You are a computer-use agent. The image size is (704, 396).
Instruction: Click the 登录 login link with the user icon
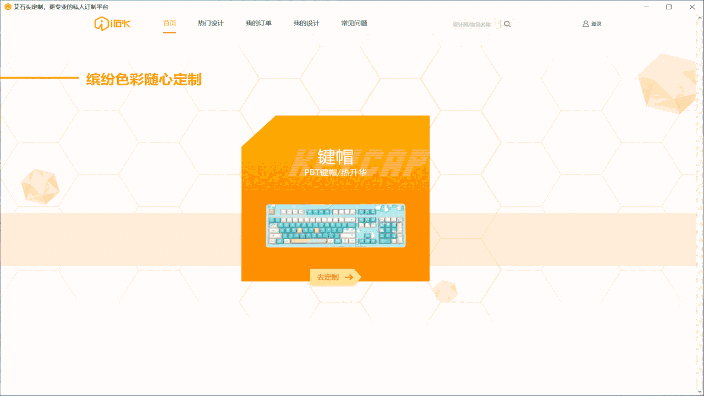point(592,24)
